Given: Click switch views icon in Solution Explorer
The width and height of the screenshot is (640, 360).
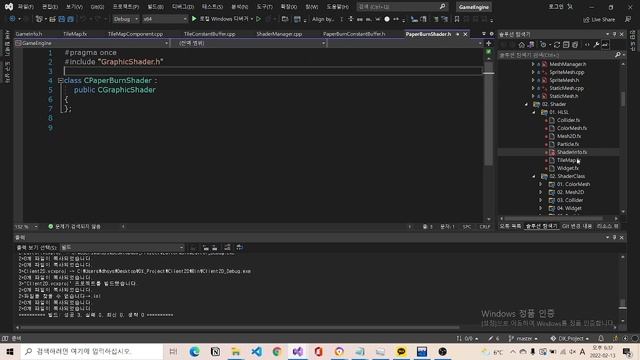Looking at the screenshot, I should coord(531,45).
